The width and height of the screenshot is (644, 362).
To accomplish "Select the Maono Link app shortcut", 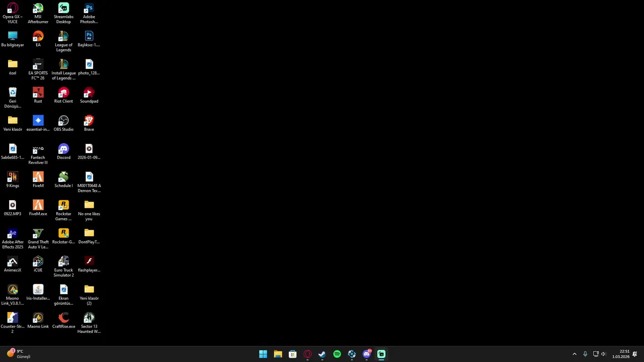I will click(38, 321).
